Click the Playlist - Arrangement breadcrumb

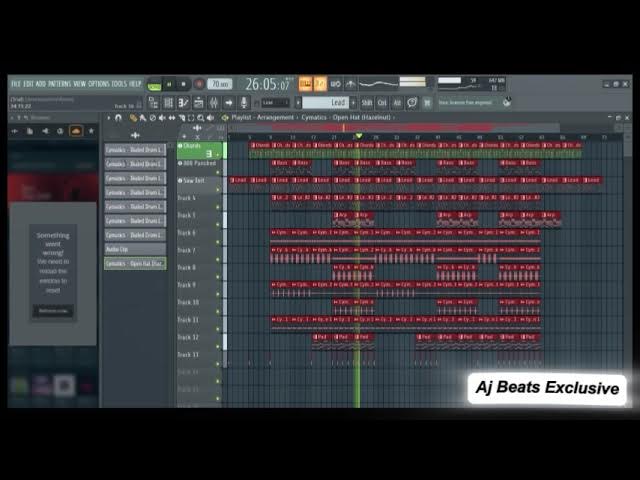click(x=262, y=118)
